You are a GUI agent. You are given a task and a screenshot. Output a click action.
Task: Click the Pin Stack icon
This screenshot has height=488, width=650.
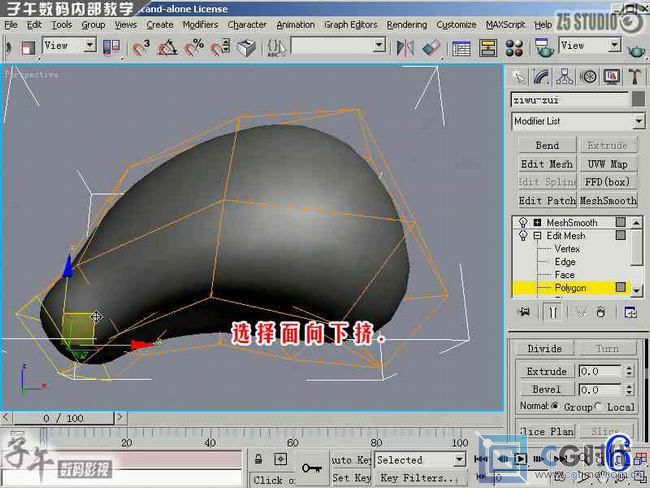[525, 312]
